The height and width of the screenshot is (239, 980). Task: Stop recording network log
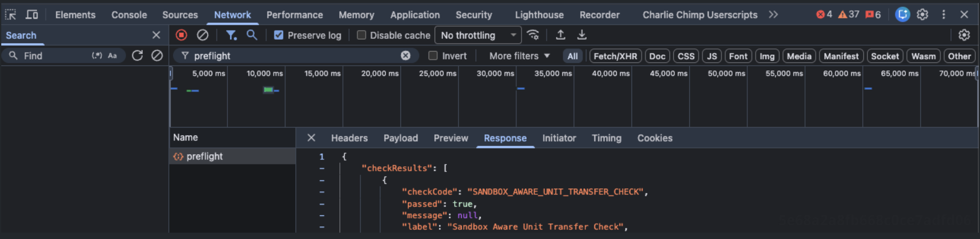pyautogui.click(x=182, y=35)
